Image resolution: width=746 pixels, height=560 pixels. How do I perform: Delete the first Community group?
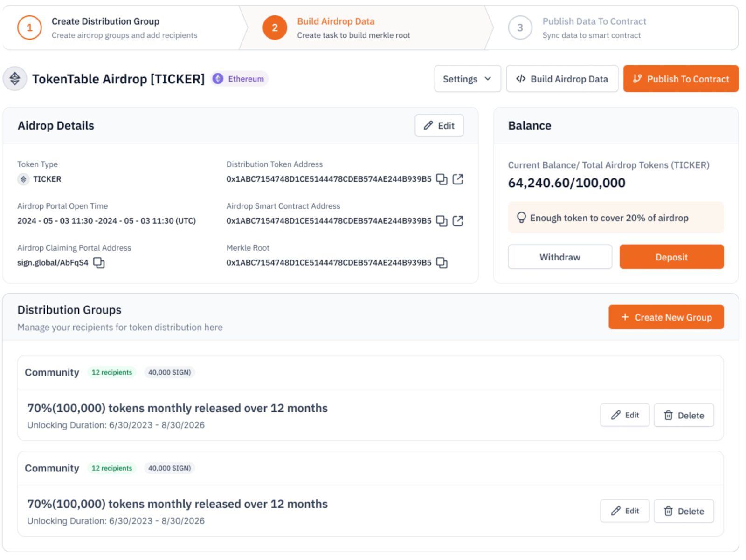[684, 415]
